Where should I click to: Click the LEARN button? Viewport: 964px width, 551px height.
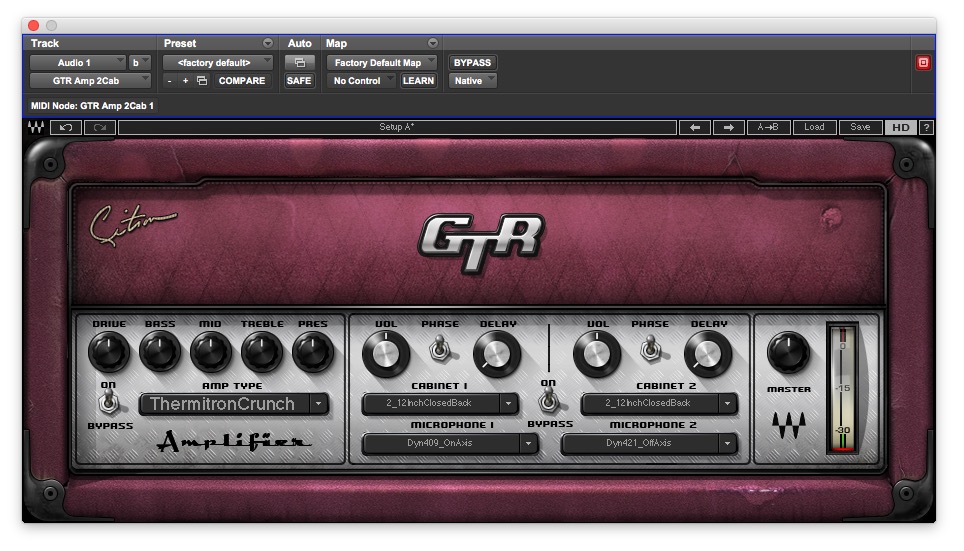tap(418, 81)
